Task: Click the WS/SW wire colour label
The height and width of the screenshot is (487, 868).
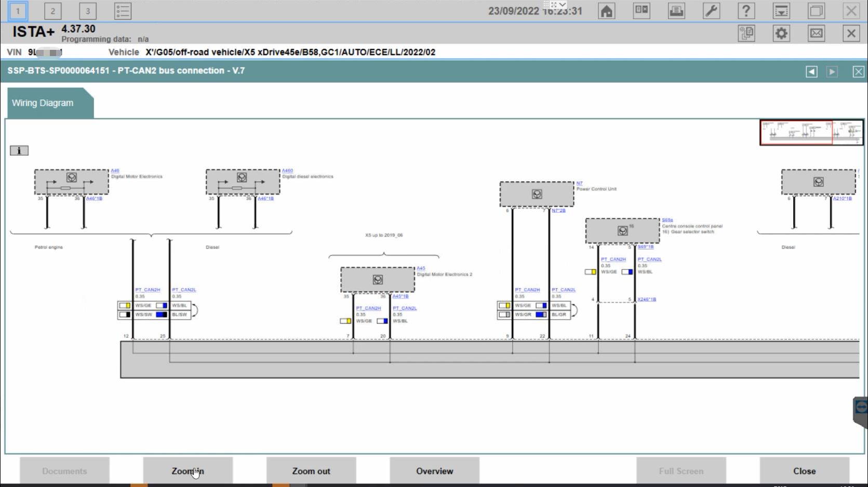Action: pos(143,315)
